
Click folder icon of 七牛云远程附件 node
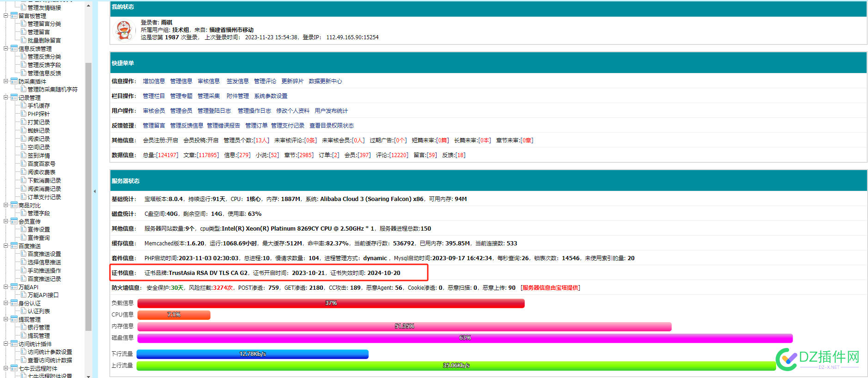pos(14,368)
